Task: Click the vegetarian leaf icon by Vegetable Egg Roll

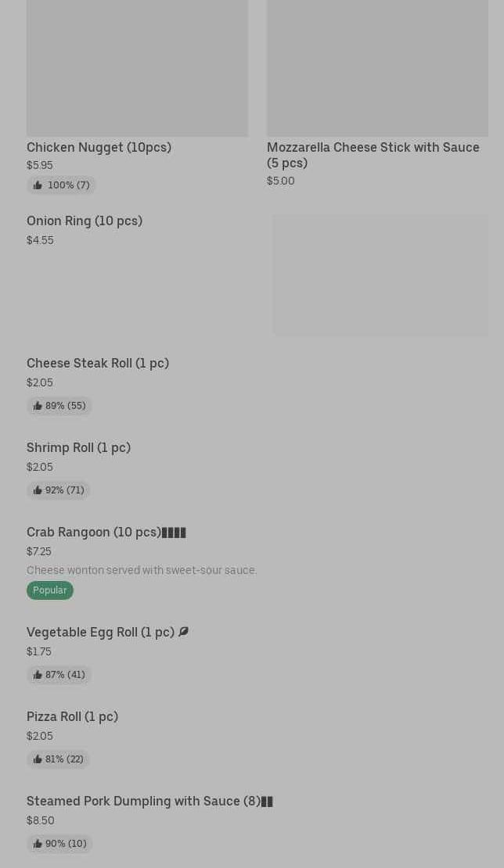Action: 184,632
